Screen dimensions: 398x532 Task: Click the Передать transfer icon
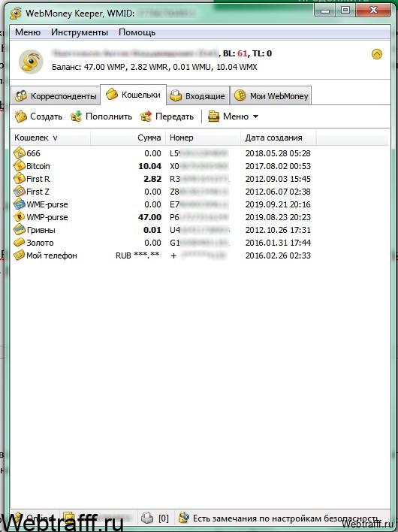(x=146, y=116)
